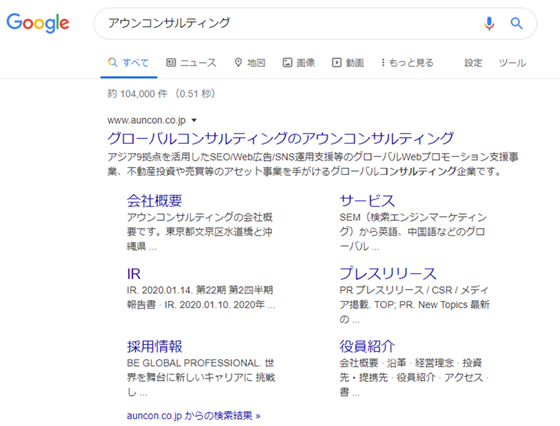Open the 役員紹介 sitelink
This screenshot has width=560, height=426.
pyautogui.click(x=367, y=347)
